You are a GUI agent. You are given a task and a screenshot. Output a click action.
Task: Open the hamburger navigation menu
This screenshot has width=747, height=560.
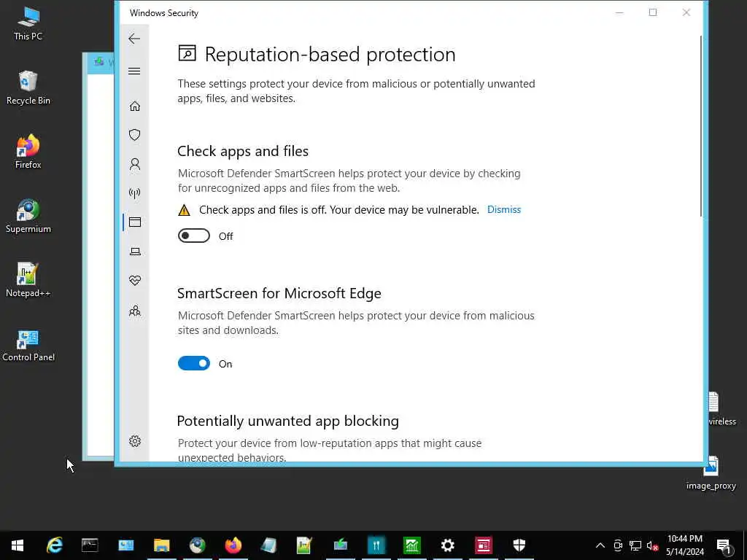click(134, 71)
